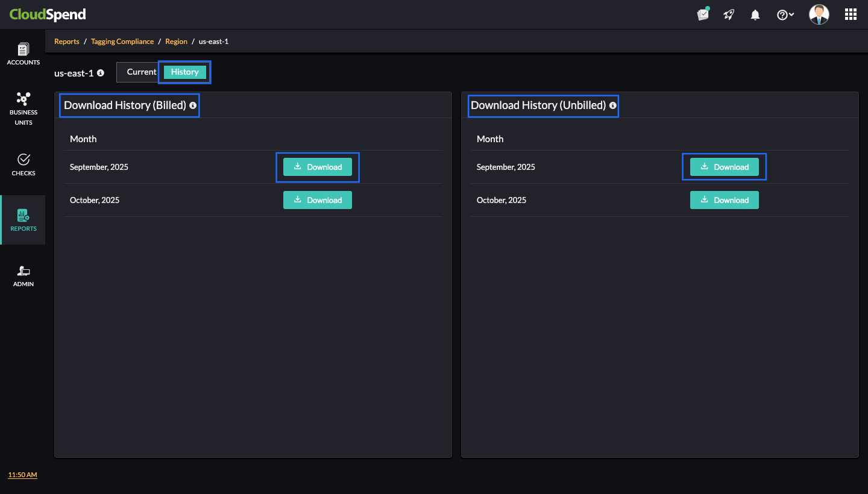Open the apps grid launcher icon

click(851, 14)
